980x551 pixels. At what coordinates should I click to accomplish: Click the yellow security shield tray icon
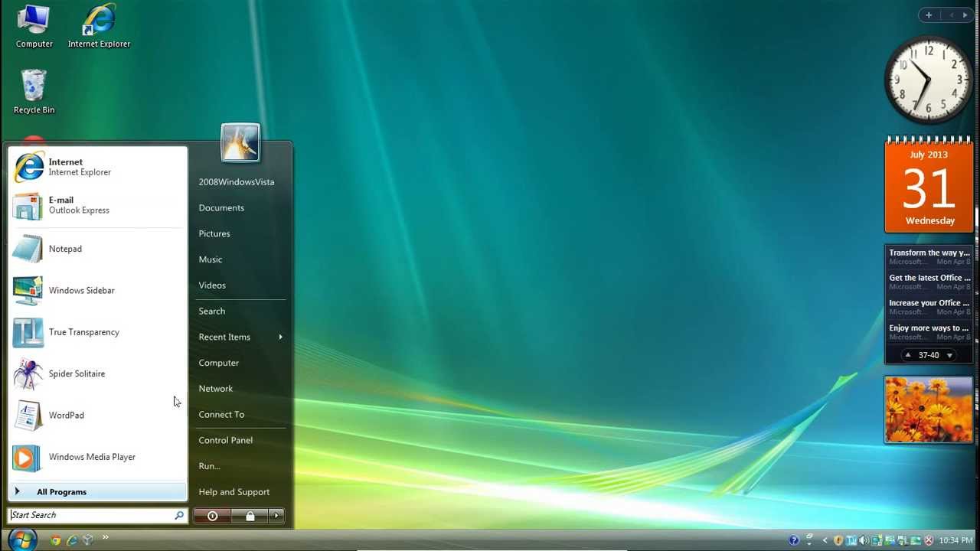[x=838, y=540]
